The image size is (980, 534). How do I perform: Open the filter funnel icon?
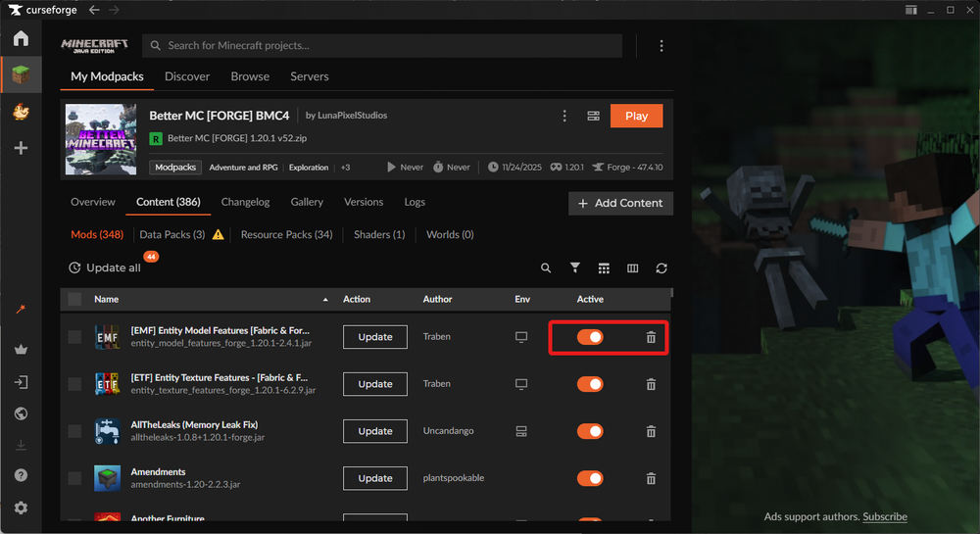click(x=575, y=267)
